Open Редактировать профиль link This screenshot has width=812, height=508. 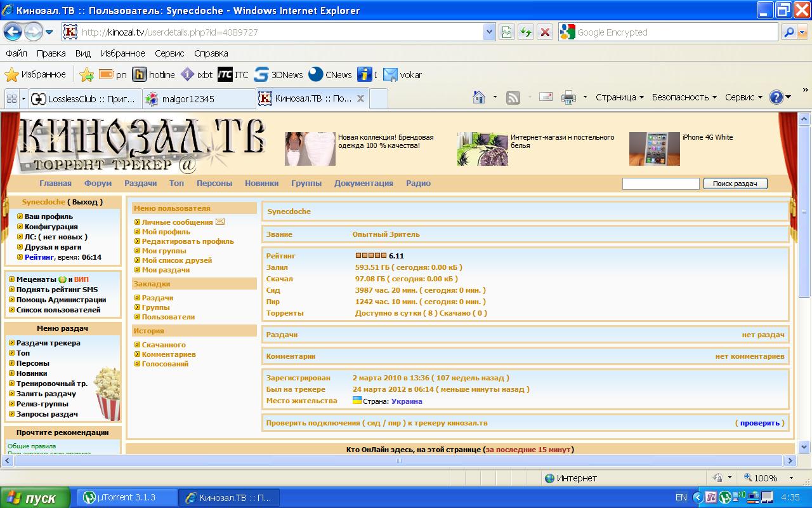(188, 241)
